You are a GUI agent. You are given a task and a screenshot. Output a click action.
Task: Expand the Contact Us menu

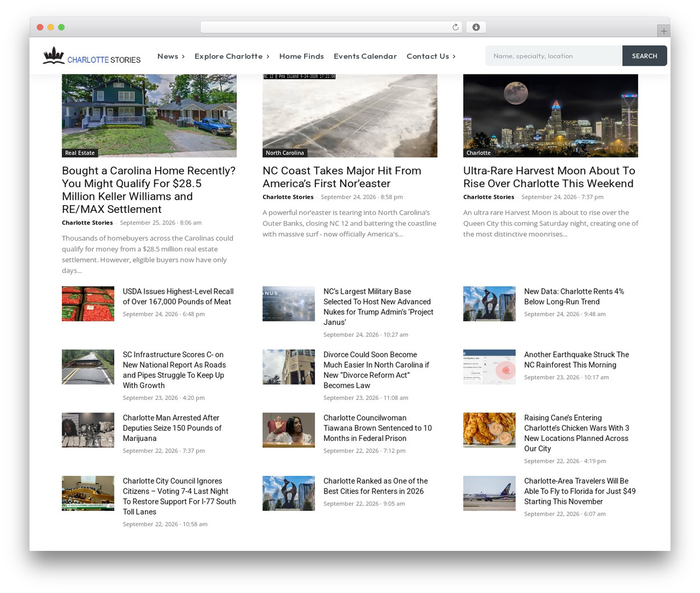coord(431,56)
